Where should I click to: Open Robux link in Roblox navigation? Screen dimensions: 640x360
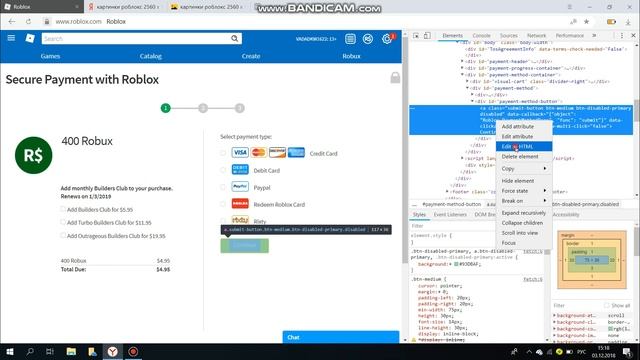click(x=351, y=56)
